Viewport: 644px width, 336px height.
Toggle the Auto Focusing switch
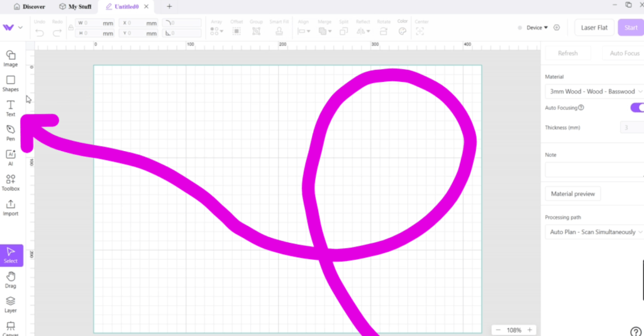(636, 108)
